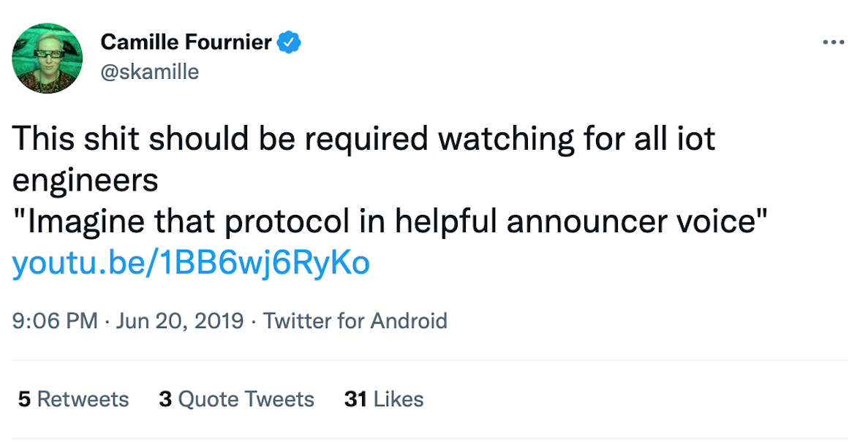868x442 pixels.
Task: View the Likes list
Action: click(x=398, y=400)
